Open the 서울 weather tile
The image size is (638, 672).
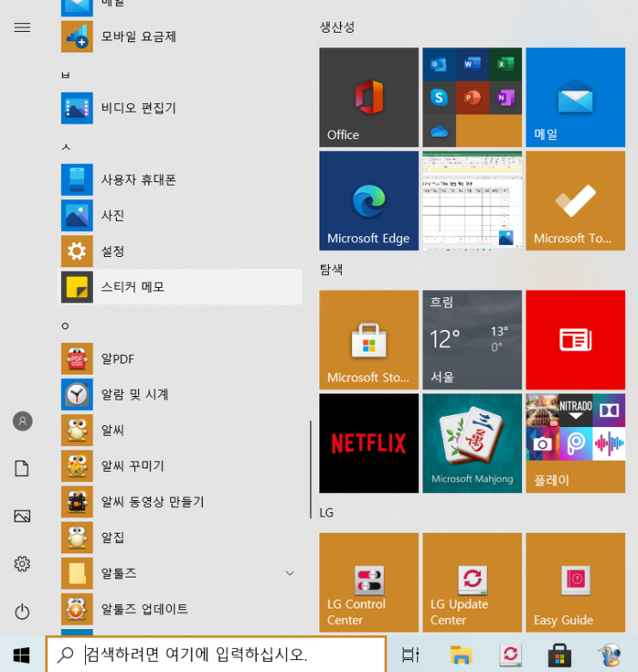472,339
